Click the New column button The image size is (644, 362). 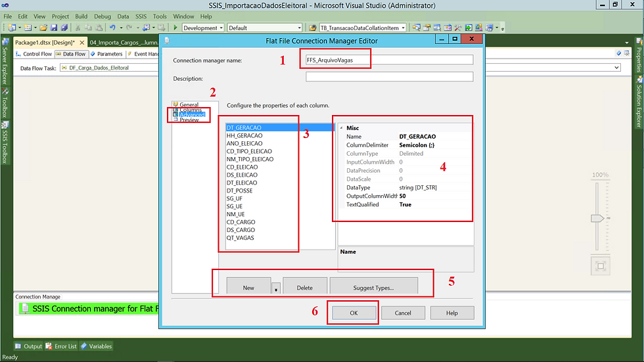(x=248, y=286)
